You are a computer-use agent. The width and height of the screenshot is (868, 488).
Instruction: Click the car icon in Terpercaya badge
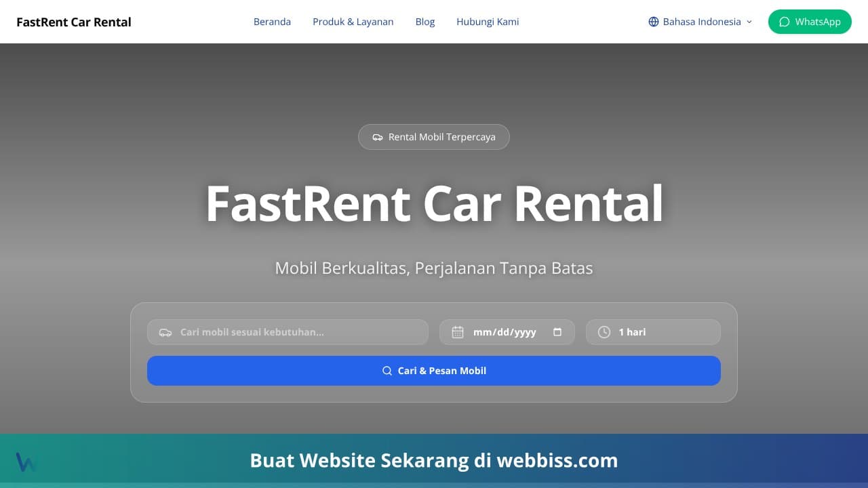pyautogui.click(x=378, y=137)
